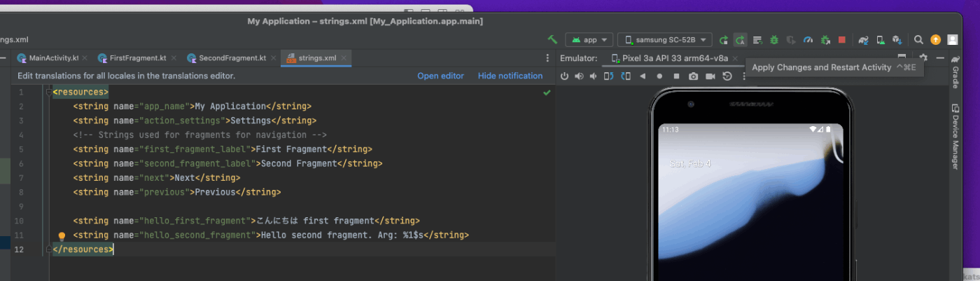Click the emulator volume up icon
The width and height of the screenshot is (980, 281).
[x=580, y=76]
